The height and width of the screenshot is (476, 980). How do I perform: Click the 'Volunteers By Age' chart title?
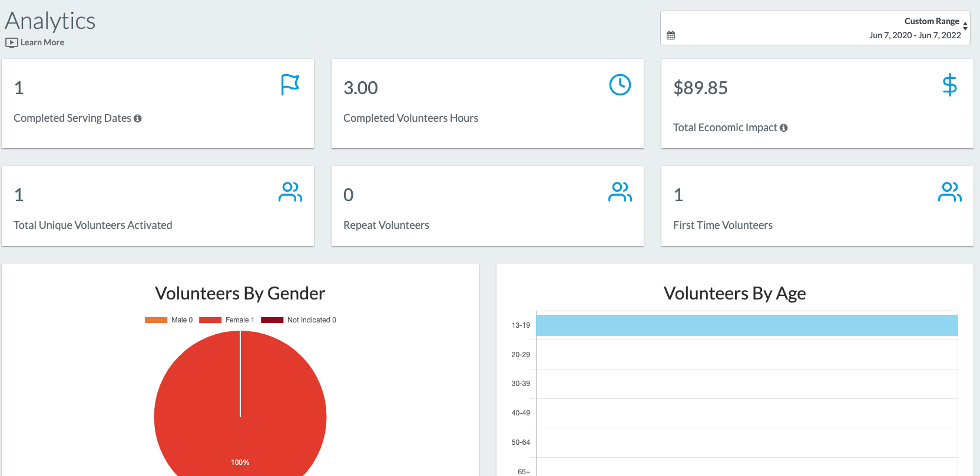(x=734, y=293)
